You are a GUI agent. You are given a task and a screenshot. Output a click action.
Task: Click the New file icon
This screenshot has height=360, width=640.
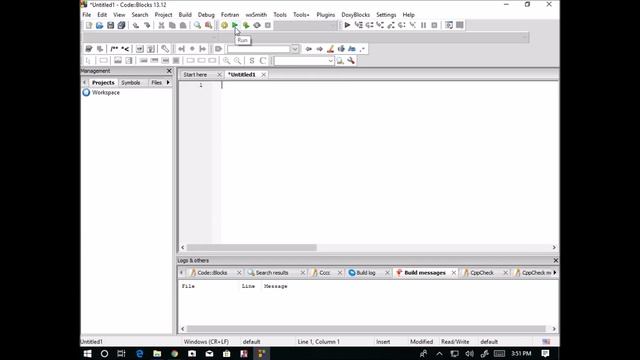point(89,25)
